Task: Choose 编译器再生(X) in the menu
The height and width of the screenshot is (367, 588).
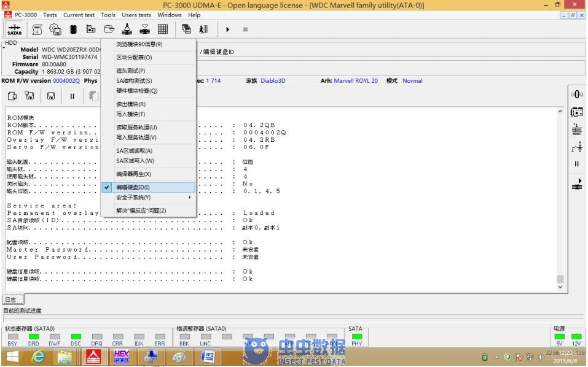Action: [x=149, y=174]
